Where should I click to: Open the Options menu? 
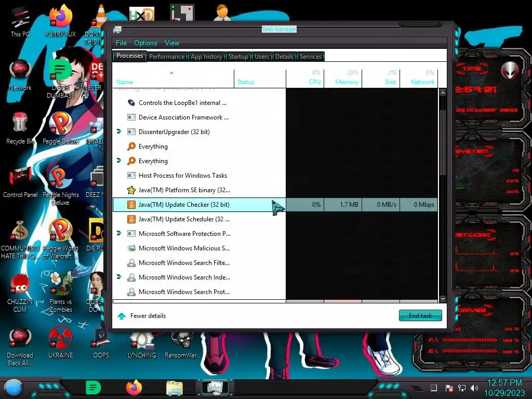[145, 43]
